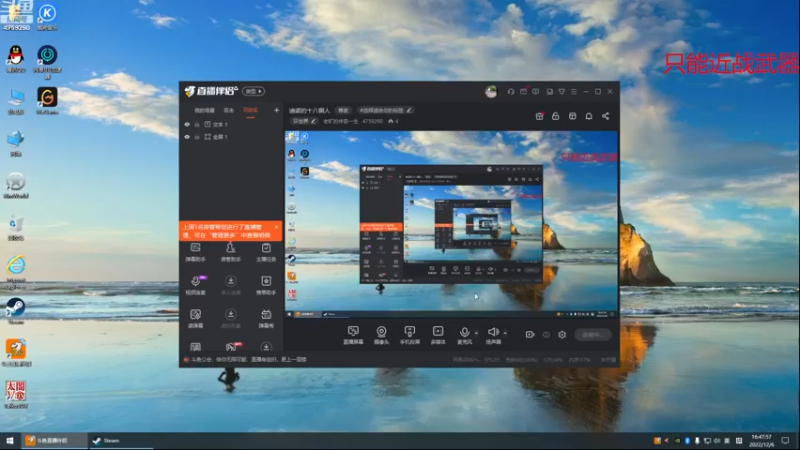Image resolution: width=800 pixels, height=450 pixels.
Task: Open the tool with the star badge icon
Action: tap(266, 285)
